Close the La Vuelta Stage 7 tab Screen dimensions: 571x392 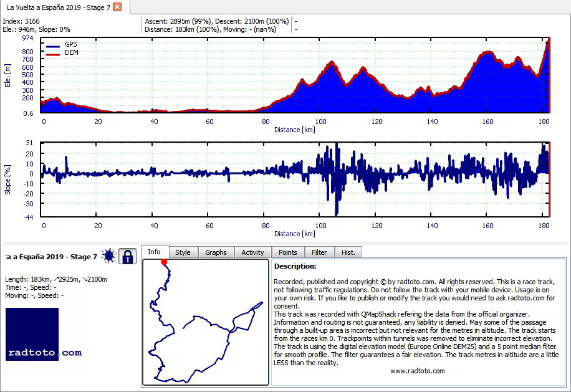[117, 7]
